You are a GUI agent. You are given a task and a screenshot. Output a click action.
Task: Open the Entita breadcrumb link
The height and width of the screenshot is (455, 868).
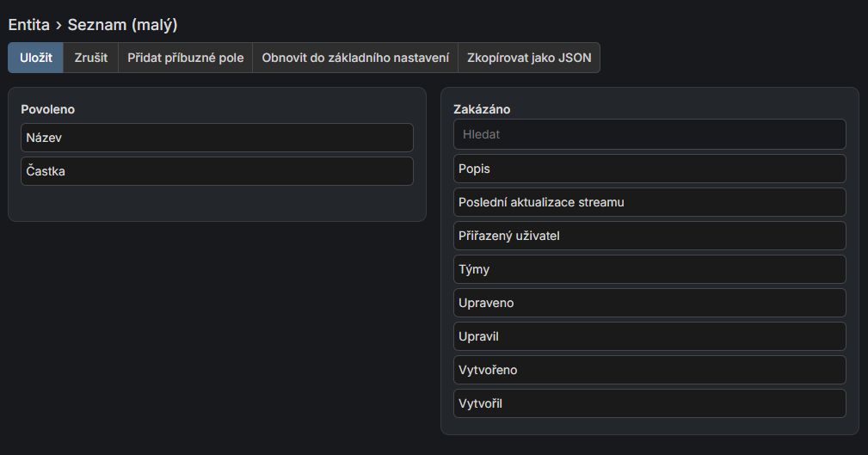tap(29, 25)
